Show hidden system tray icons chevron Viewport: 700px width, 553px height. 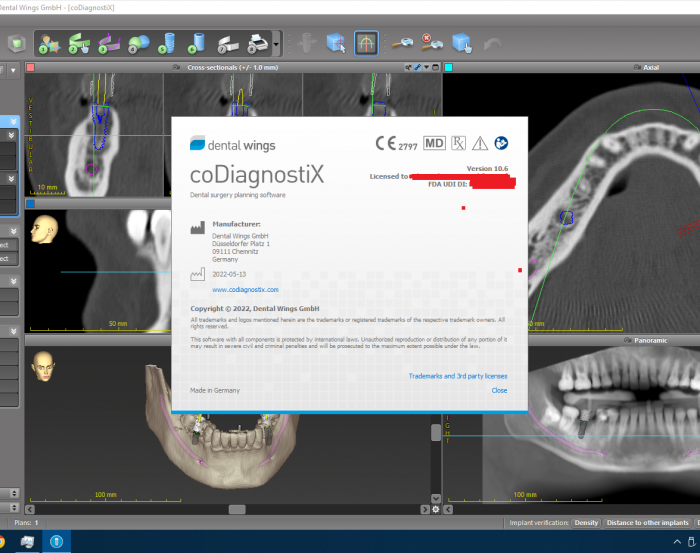[677, 542]
